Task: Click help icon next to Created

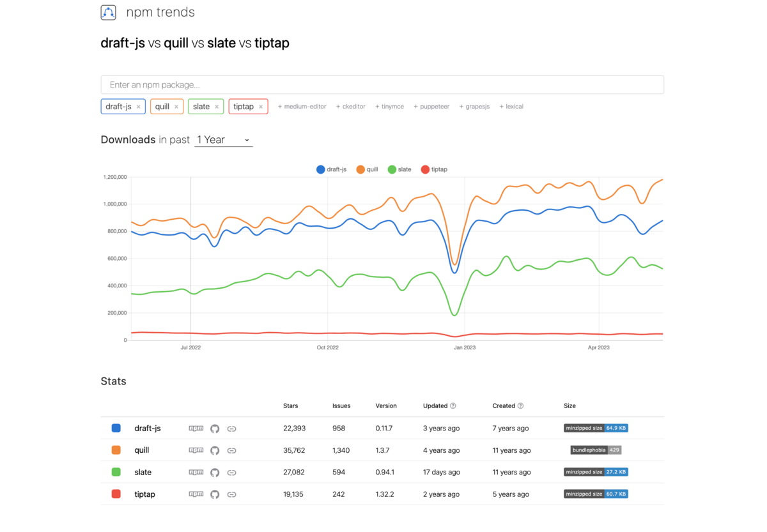Action: [520, 406]
